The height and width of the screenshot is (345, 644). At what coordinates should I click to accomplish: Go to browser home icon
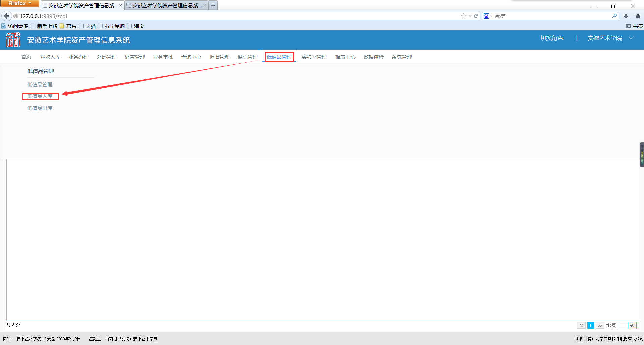tap(638, 16)
